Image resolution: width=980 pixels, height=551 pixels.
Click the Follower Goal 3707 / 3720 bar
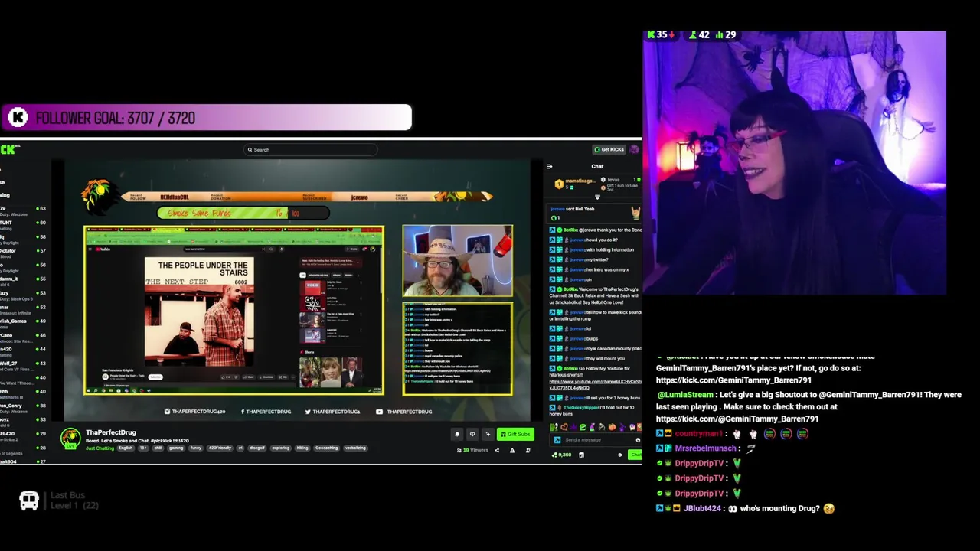click(207, 118)
